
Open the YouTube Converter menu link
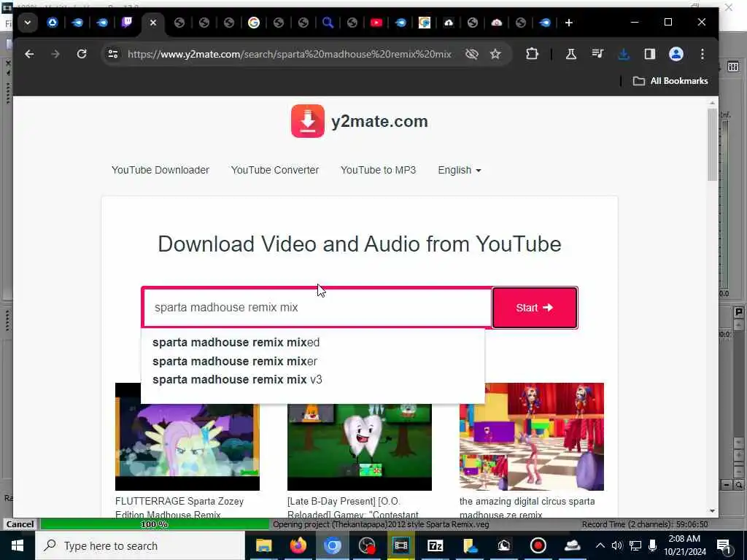pos(275,170)
